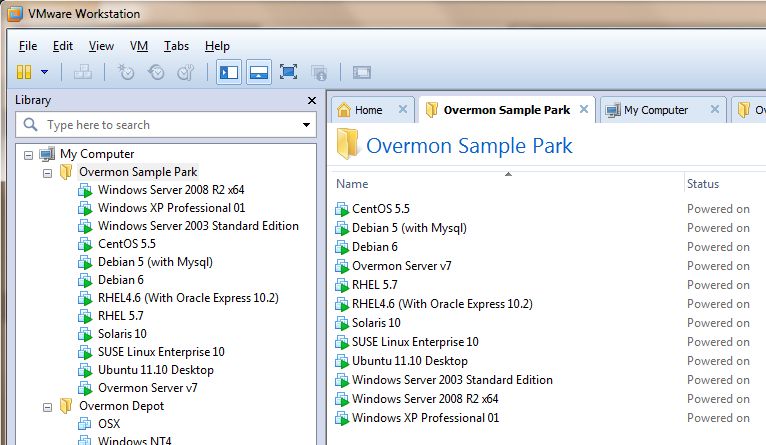This screenshot has width=766, height=445.
Task: Open the search filter dropdown arrow
Action: 306,125
